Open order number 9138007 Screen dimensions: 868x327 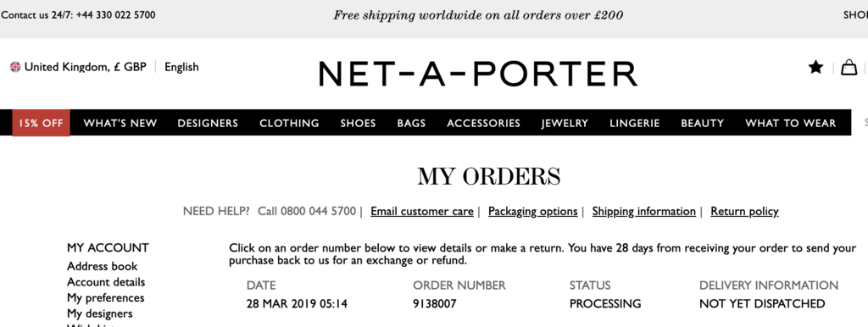click(x=435, y=304)
